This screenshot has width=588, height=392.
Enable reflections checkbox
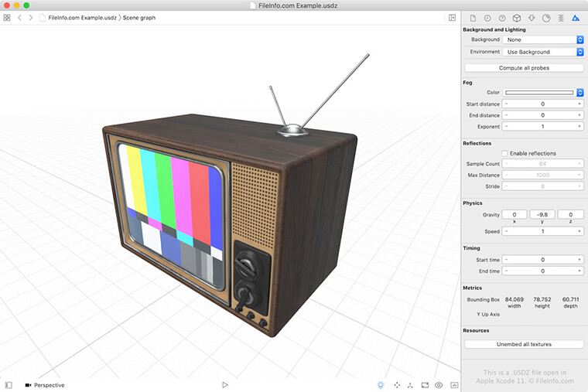point(505,153)
